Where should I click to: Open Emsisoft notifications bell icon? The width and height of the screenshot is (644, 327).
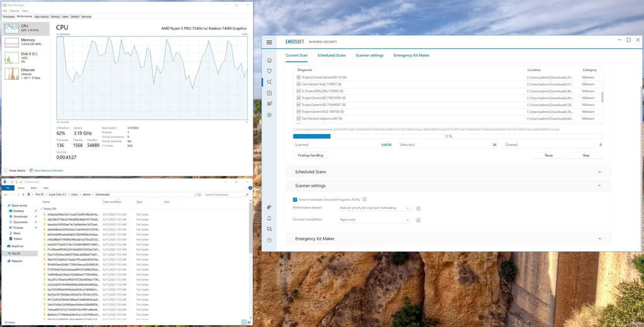coord(269,219)
